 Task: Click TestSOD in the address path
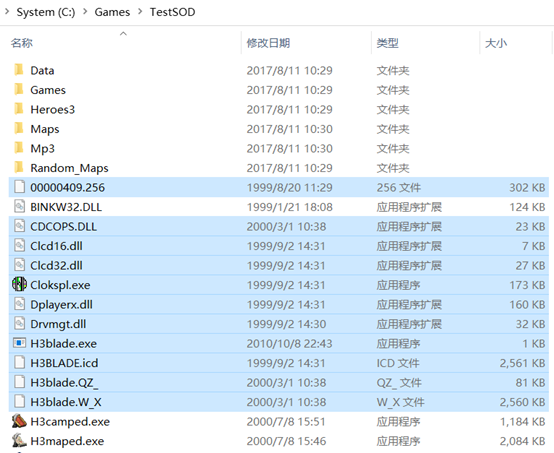coord(172,12)
